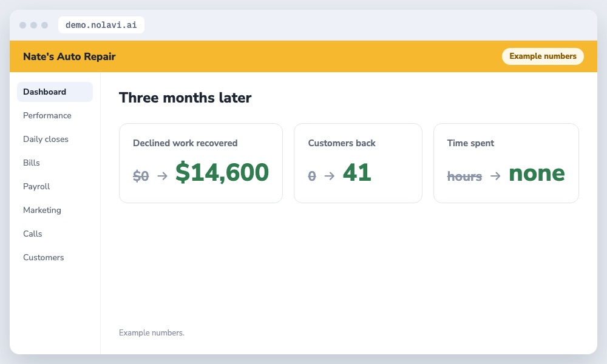
Task: Click the Example numbers. footnote
Action: (152, 332)
